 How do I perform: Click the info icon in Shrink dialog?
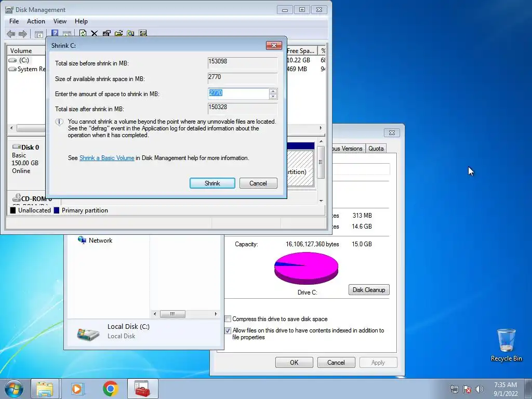tap(59, 122)
